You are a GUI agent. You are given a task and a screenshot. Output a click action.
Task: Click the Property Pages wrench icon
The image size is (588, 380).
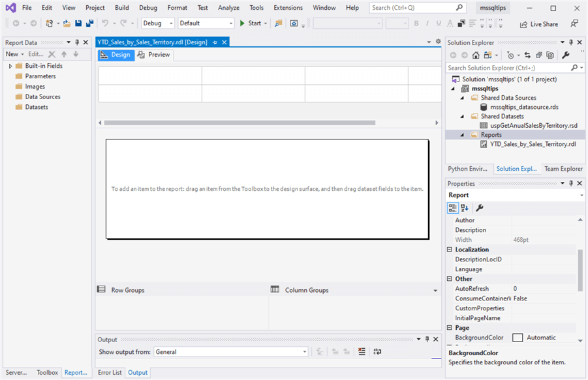(480, 208)
